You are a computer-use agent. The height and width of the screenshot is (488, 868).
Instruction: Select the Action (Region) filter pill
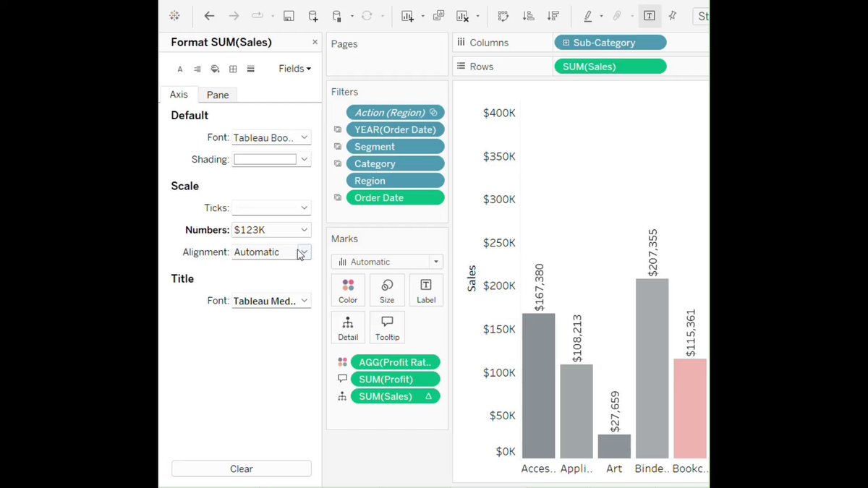coord(395,113)
